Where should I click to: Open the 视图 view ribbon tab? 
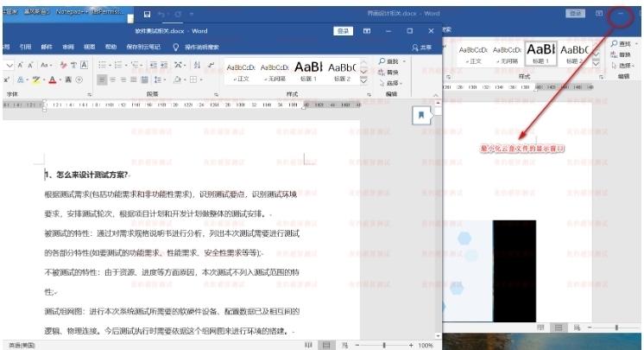(x=89, y=47)
